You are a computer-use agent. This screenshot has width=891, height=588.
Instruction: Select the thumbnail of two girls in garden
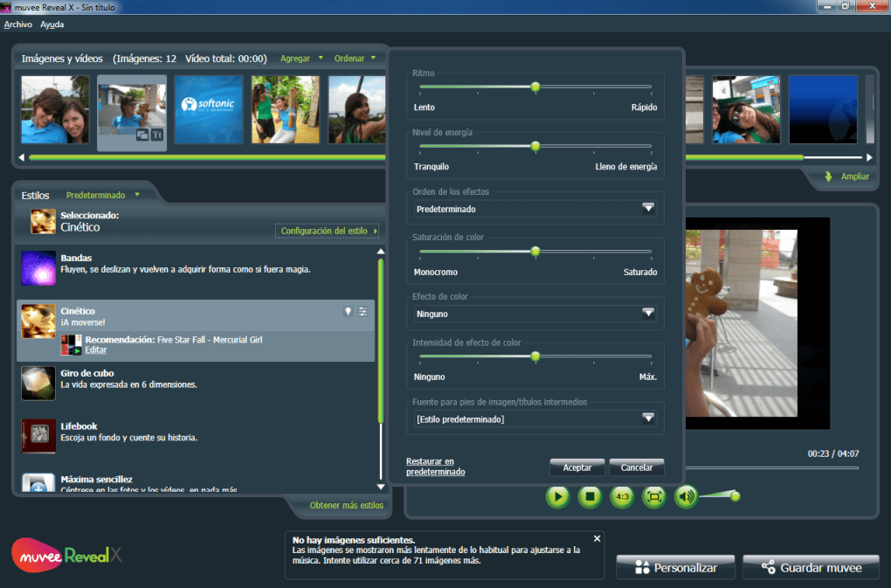click(x=286, y=109)
